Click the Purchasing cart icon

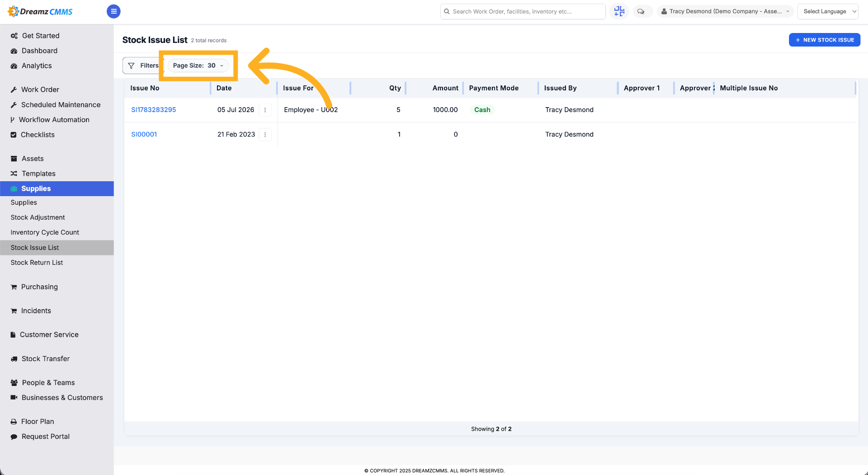pyautogui.click(x=14, y=287)
